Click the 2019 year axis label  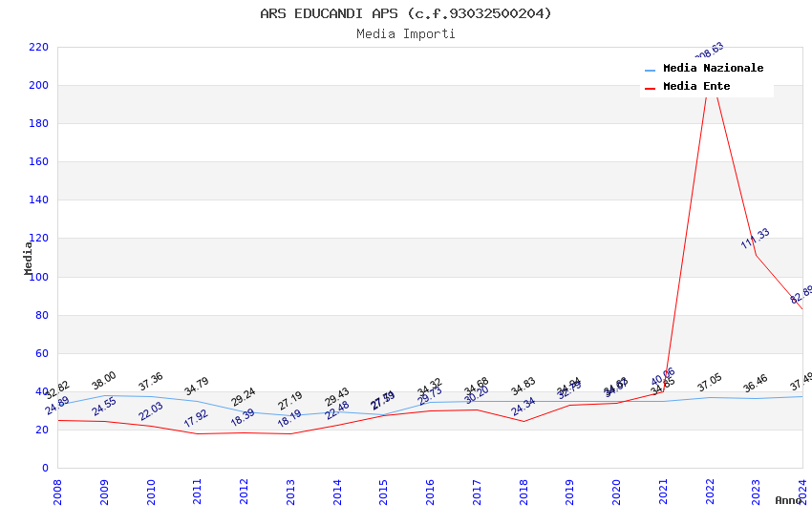(x=569, y=492)
